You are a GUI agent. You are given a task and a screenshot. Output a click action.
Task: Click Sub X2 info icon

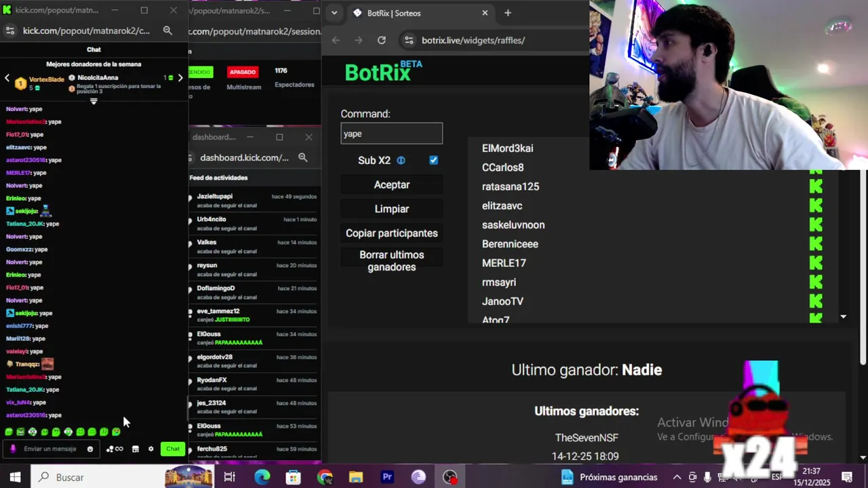401,161
